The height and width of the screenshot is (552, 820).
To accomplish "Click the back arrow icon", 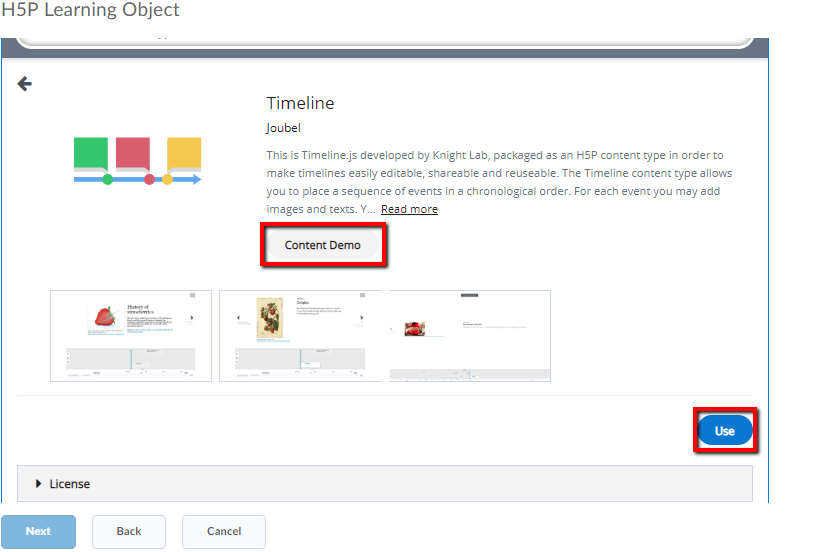I will pos(25,84).
